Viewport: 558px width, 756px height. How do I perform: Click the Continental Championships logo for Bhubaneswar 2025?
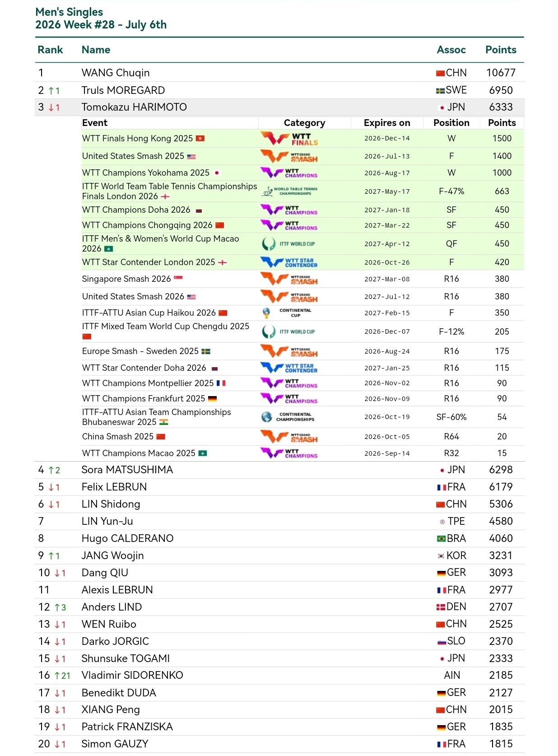[x=288, y=417]
